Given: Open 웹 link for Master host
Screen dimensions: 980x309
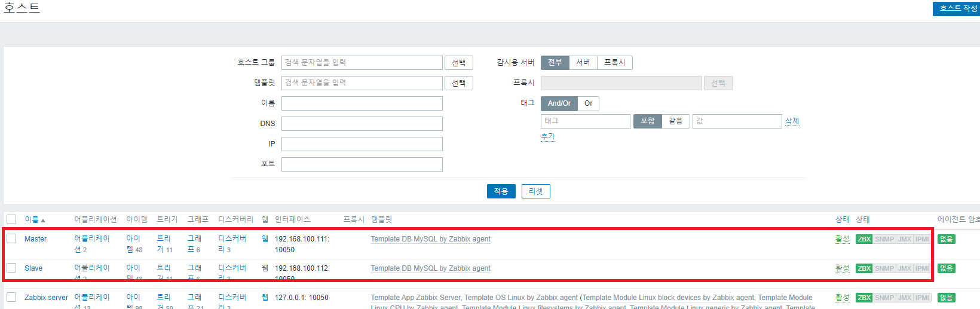Looking at the screenshot, I should (265, 238).
